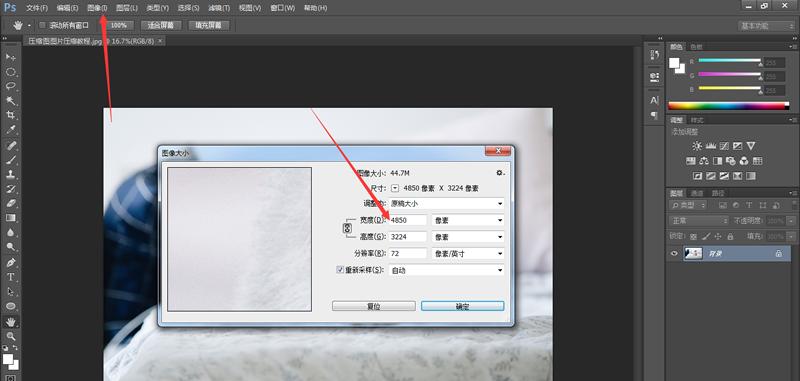This screenshot has width=800, height=381.
Task: Click the Image Size settings gear icon
Action: [x=500, y=173]
